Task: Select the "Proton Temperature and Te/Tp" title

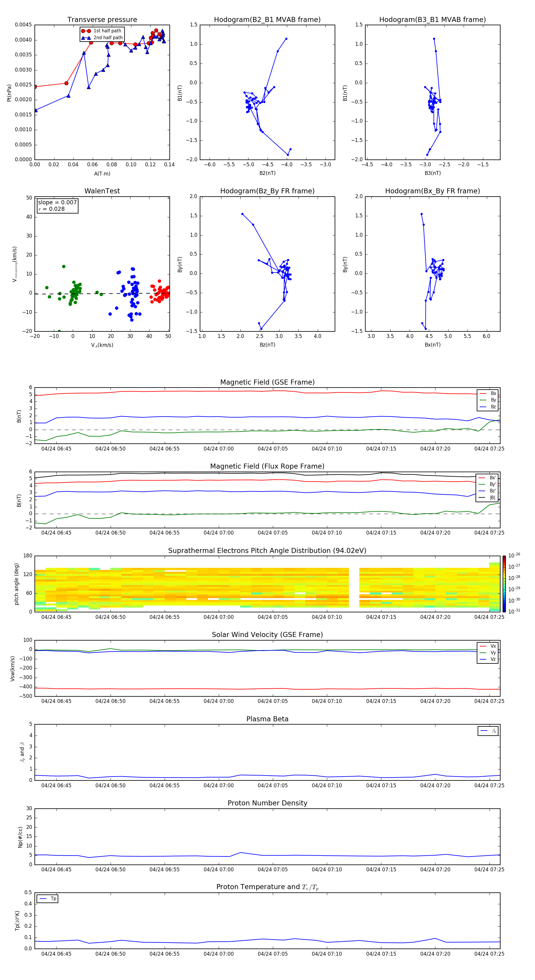Action: pyautogui.click(x=267, y=887)
